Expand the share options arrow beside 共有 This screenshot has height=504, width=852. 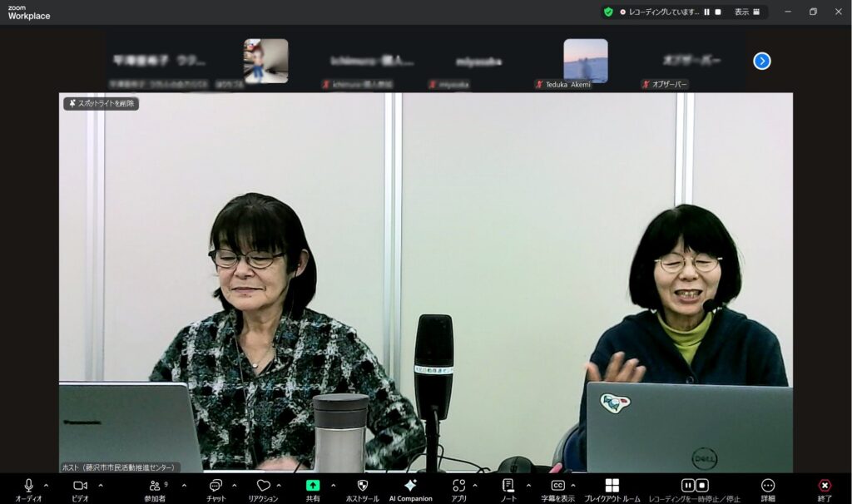pyautogui.click(x=333, y=485)
